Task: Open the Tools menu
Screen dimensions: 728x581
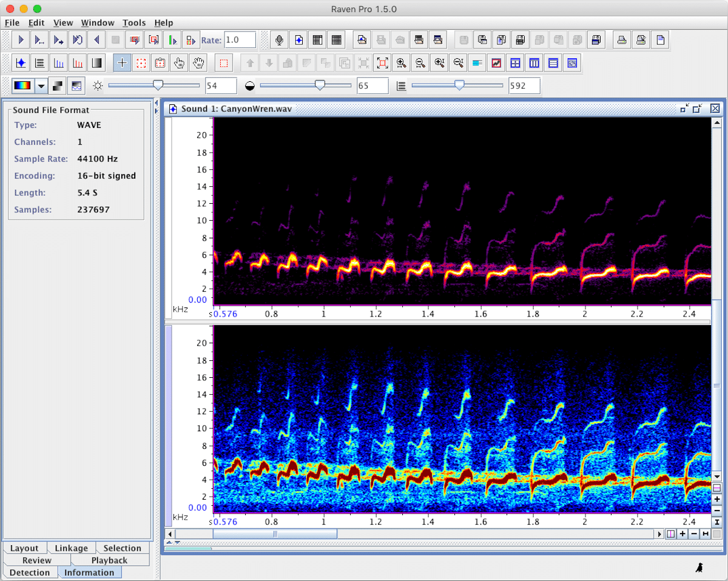Action: [133, 23]
